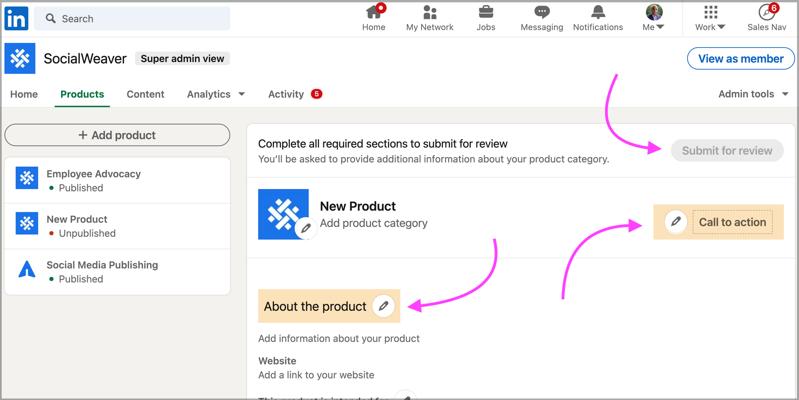Open the Home icon in top navigation

(x=374, y=13)
